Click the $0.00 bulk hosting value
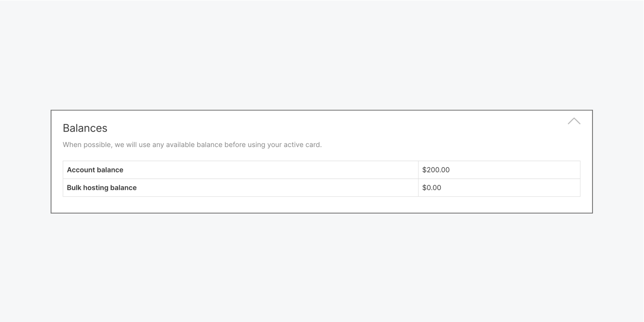Screen dimensions: 644x322 point(432,188)
